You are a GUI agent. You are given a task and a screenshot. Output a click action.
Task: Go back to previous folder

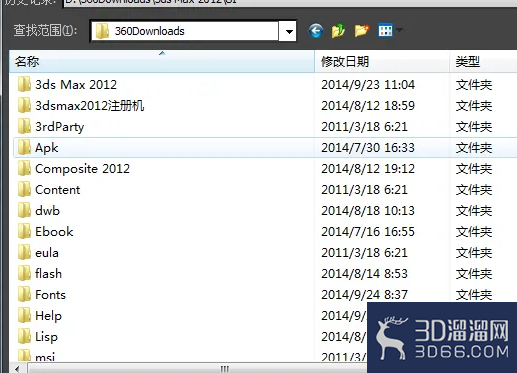click(315, 31)
